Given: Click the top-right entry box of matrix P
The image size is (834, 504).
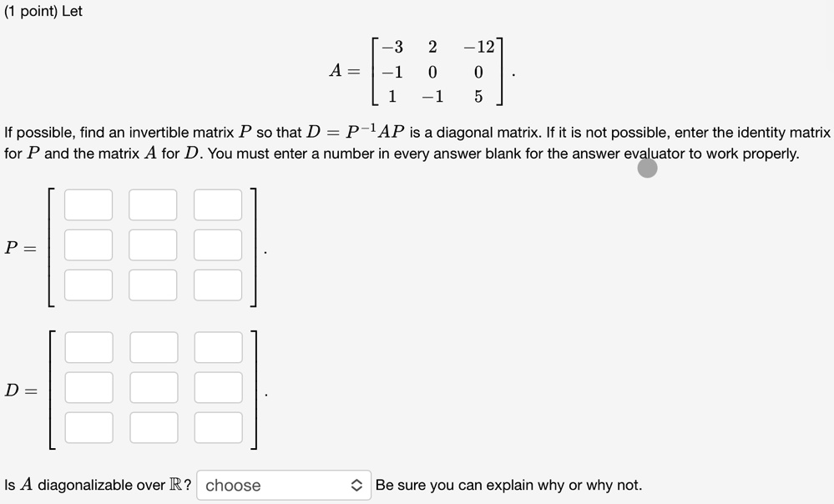Looking at the screenshot, I should [x=217, y=204].
